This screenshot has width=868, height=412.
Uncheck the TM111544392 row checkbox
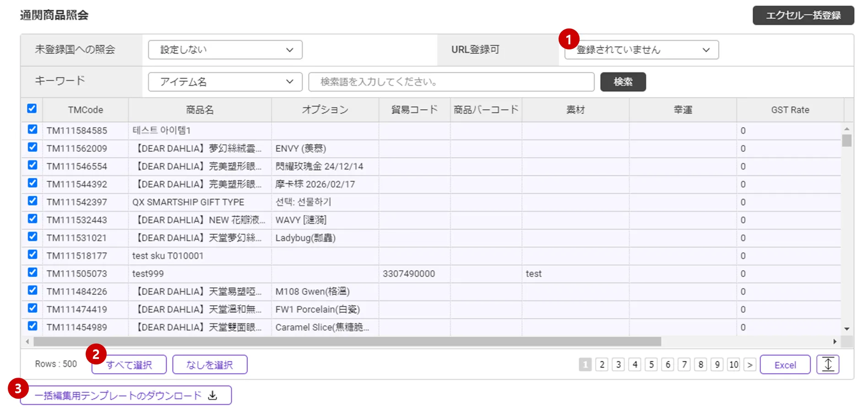32,183
